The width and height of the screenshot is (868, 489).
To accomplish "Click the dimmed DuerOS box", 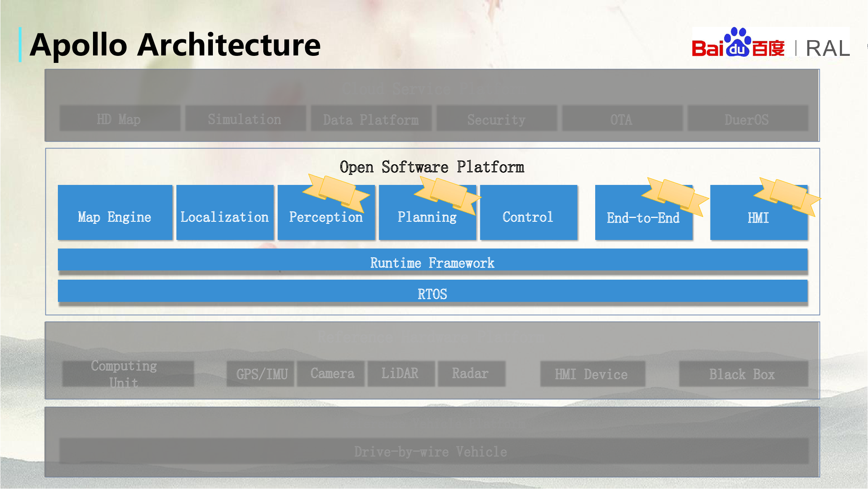I will (x=748, y=118).
